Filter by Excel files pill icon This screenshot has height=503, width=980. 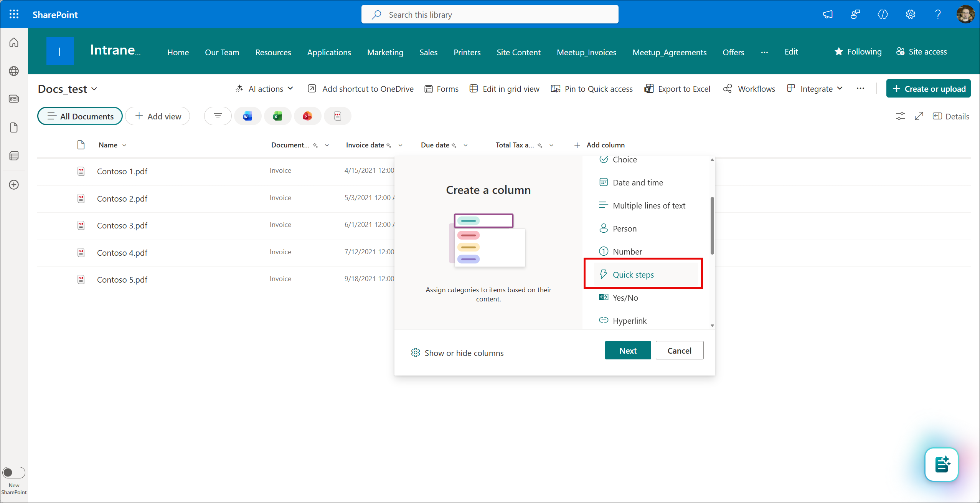(x=277, y=116)
